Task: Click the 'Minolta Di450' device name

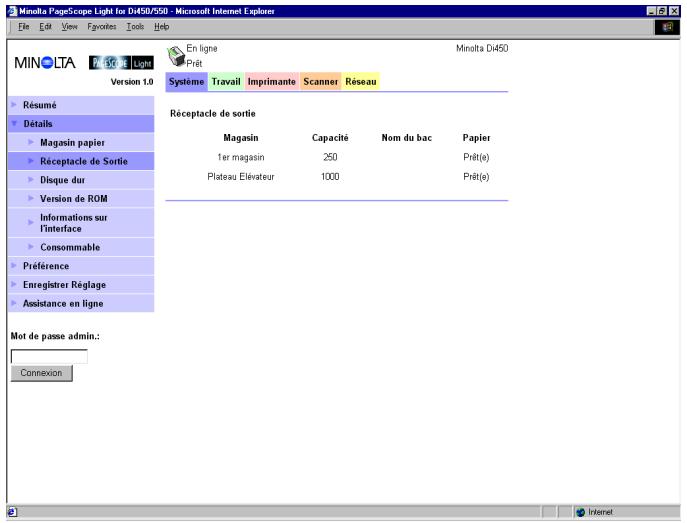Action: click(x=482, y=48)
